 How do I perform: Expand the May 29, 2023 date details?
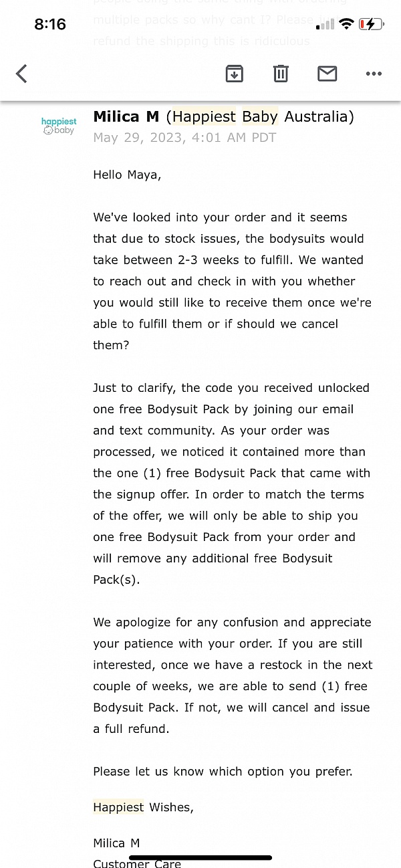(184, 138)
